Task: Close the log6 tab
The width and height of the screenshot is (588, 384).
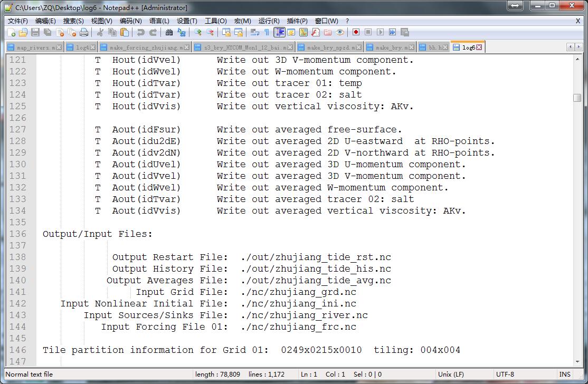Action: coord(479,47)
